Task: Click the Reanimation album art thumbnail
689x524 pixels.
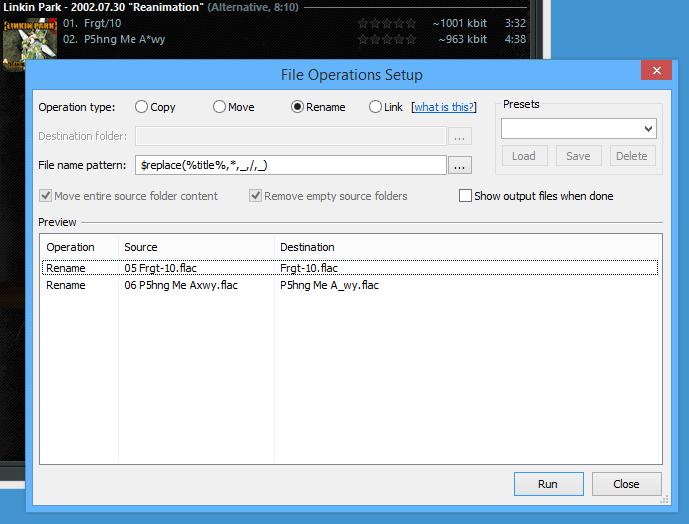Action: click(29, 43)
